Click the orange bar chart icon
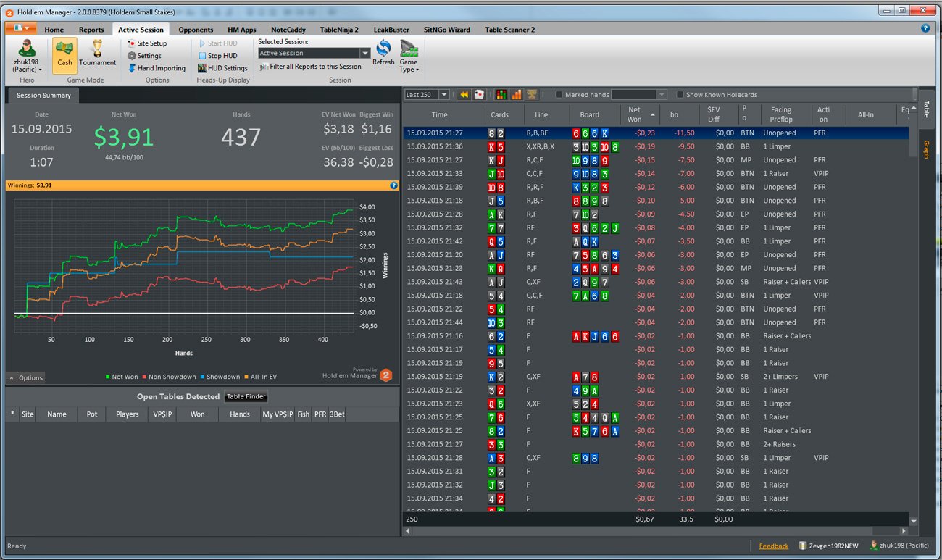The image size is (942, 560). (x=517, y=95)
